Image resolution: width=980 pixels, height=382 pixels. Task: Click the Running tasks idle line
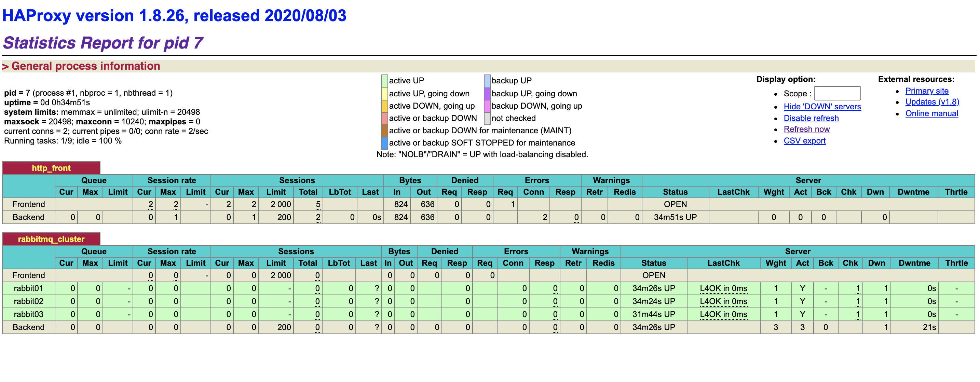tap(63, 141)
